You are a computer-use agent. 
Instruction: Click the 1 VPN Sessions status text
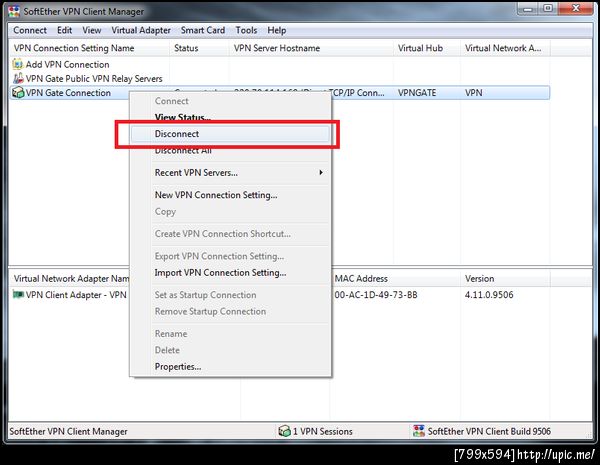[323, 431]
